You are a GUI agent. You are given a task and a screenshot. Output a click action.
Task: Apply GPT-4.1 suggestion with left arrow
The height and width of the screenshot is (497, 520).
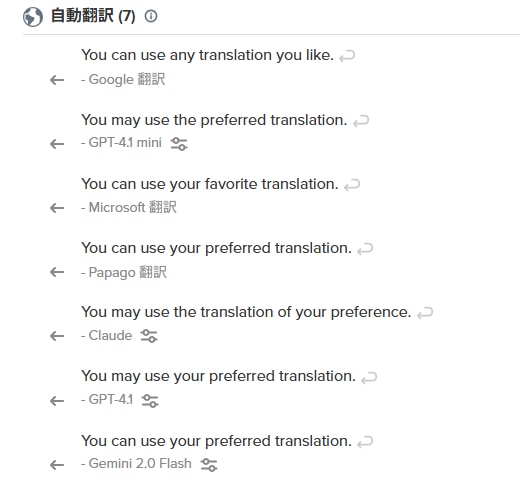click(x=57, y=401)
